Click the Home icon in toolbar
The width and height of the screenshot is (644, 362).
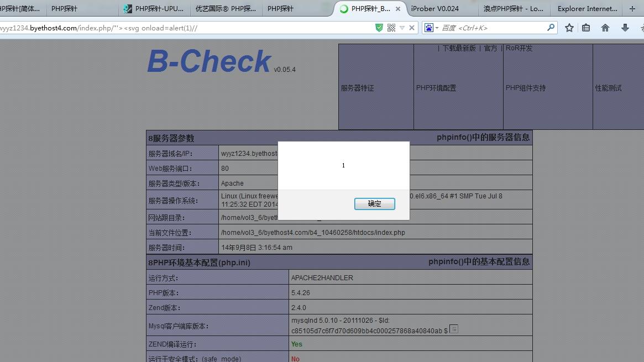(x=605, y=27)
